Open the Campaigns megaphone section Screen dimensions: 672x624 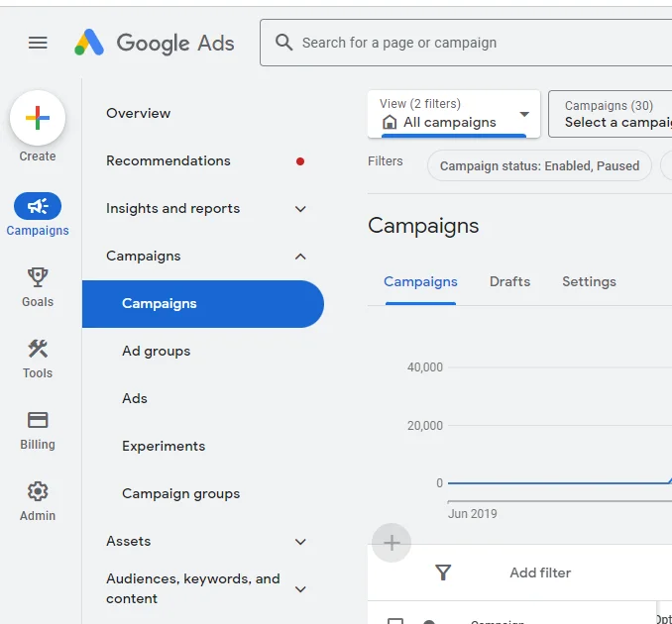[38, 214]
